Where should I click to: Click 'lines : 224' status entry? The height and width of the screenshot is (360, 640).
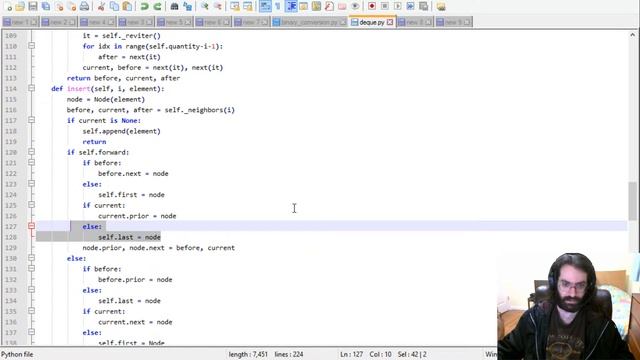pos(289,354)
